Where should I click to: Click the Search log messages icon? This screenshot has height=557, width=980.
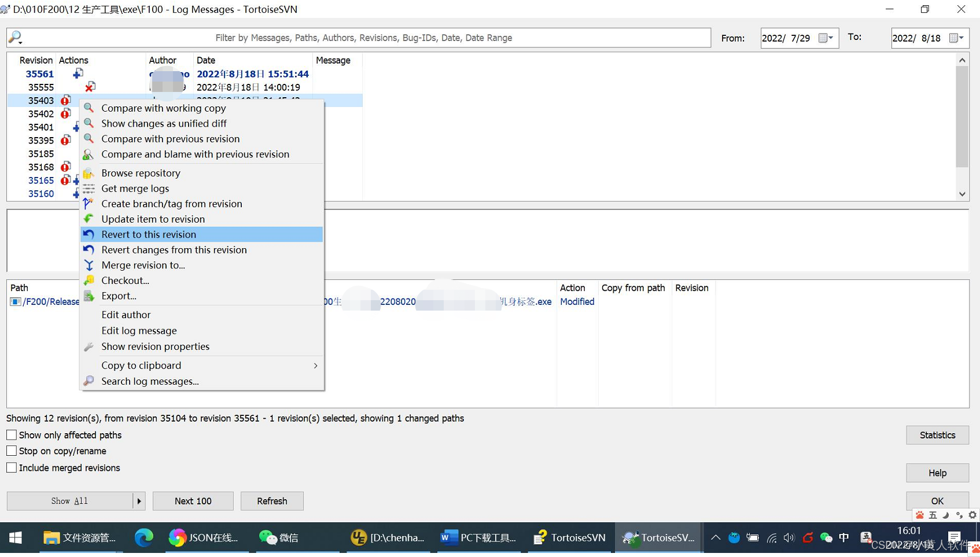pyautogui.click(x=89, y=381)
